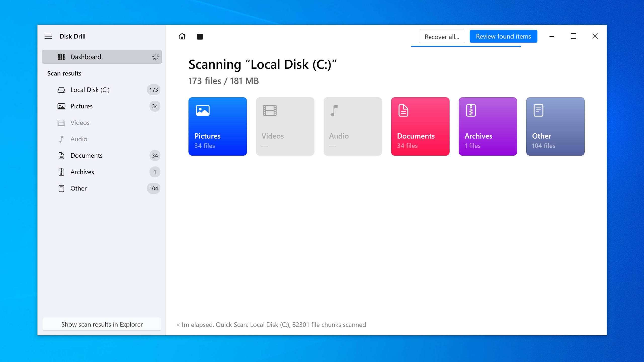Click the elapsed Quick Scan status text
This screenshot has height=362, width=644.
point(271,325)
